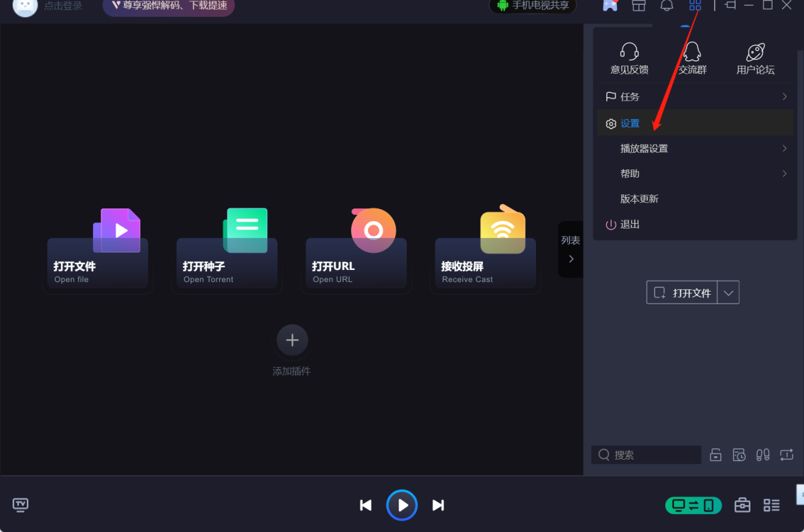Toggle the loop playback mode icon
This screenshot has height=532, width=804.
[786, 454]
